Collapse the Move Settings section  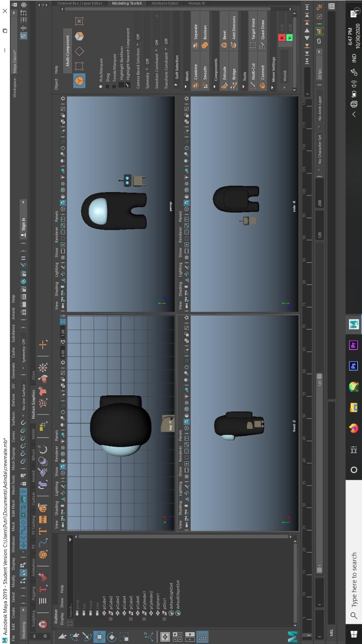pyautogui.click(x=272, y=87)
